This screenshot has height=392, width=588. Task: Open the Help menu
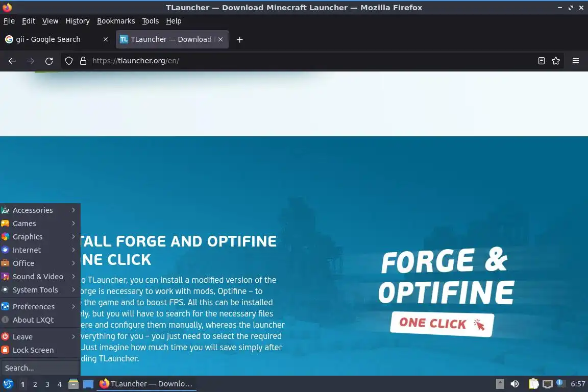click(174, 21)
